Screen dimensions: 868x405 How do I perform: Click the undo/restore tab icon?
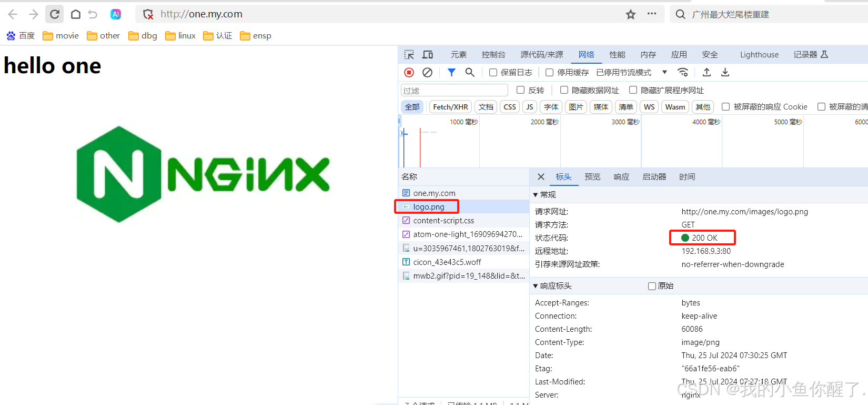click(x=93, y=14)
